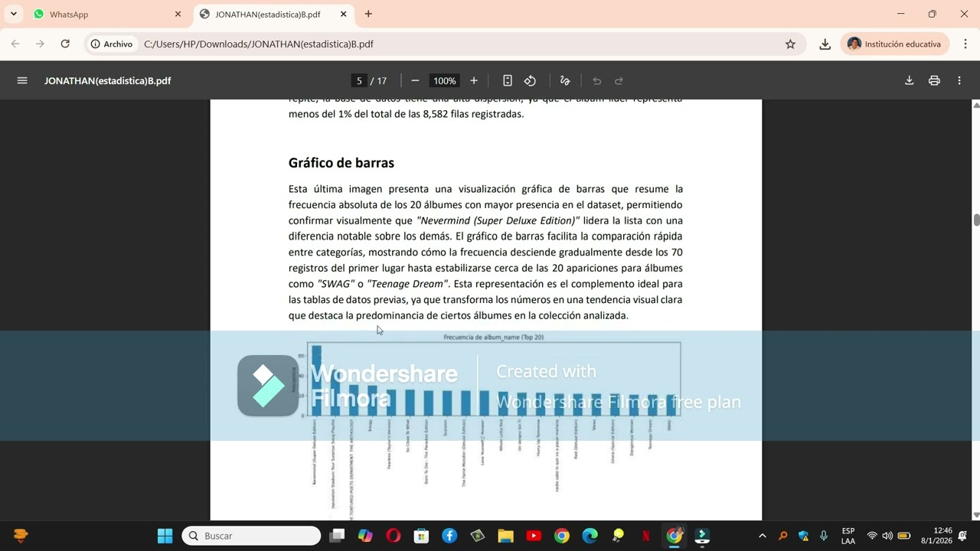The height and width of the screenshot is (551, 980).
Task: Click the undo arrow in PDF toolbar
Action: (x=596, y=80)
